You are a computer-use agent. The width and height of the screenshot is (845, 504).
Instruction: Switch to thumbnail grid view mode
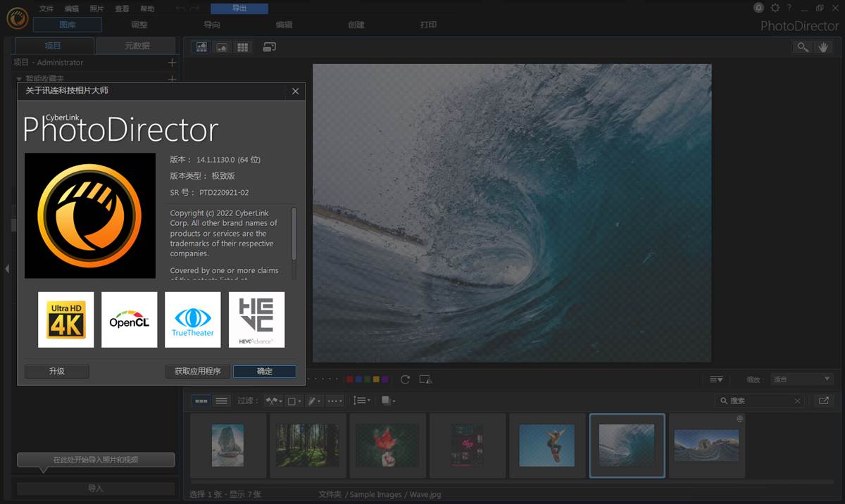coord(242,47)
